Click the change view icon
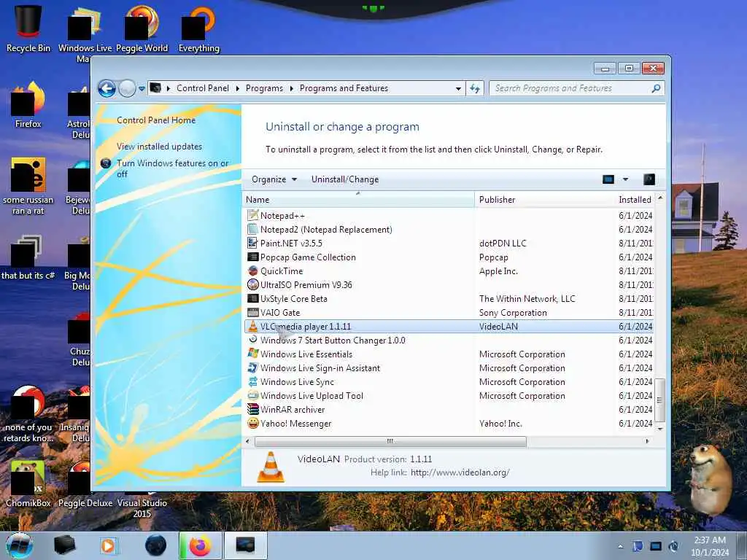The width and height of the screenshot is (747, 560). tap(608, 179)
